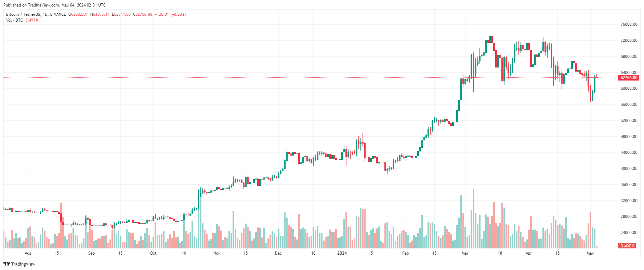Click the open value O62882.01
Viewport: 644px width, 270px height.
pos(78,14)
